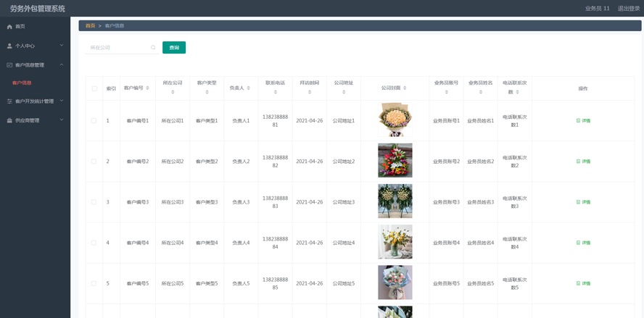Click the sort arrows beside 公司封面 header
The width and height of the screenshot is (644, 318).
[405, 88]
